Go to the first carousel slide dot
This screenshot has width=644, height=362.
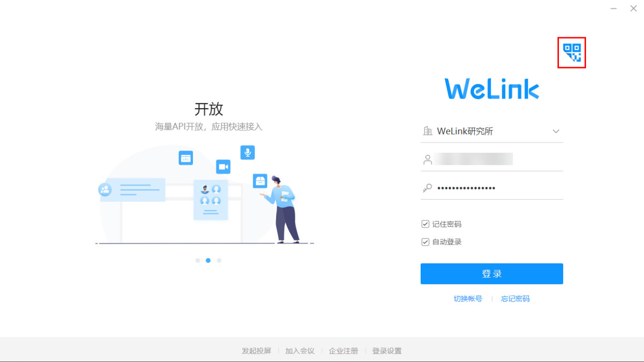click(x=197, y=261)
